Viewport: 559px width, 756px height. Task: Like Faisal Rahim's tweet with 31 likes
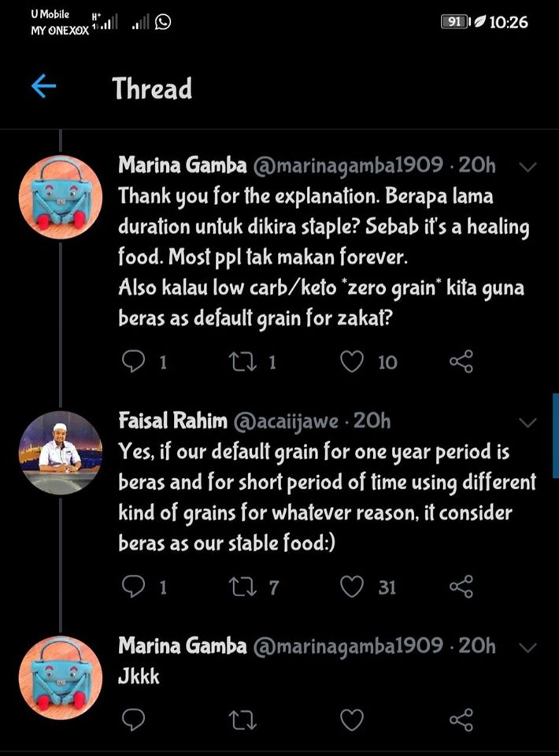coord(353,586)
